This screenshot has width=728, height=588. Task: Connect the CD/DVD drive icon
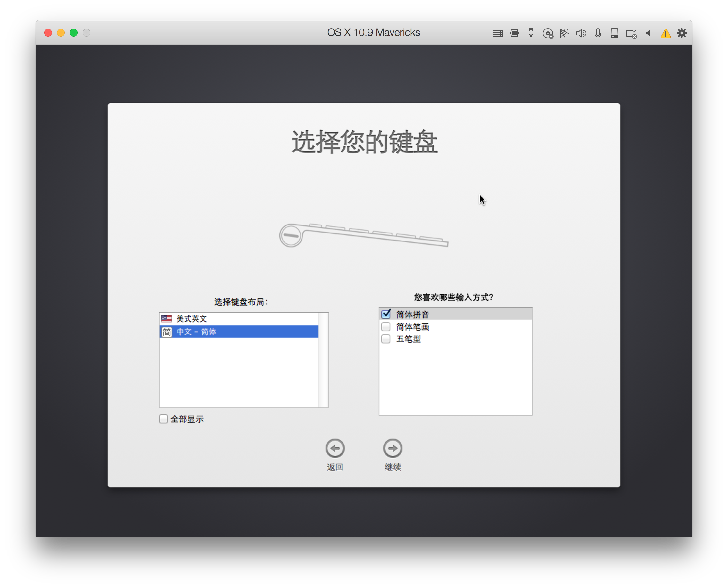[548, 33]
